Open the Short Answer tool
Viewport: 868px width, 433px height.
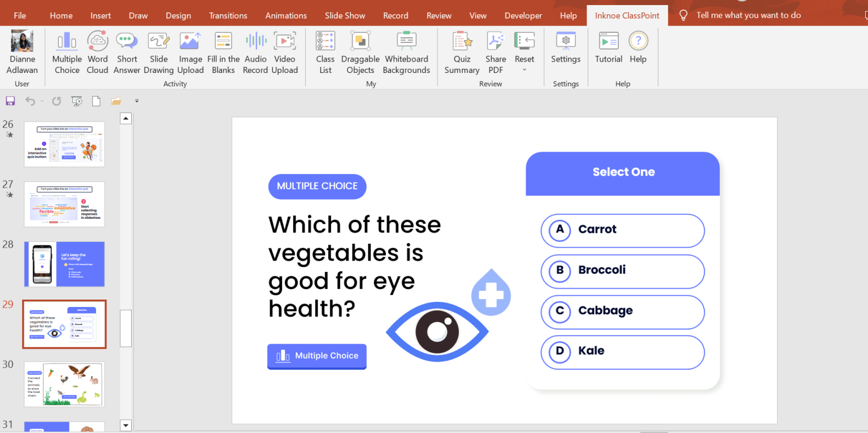pos(127,51)
